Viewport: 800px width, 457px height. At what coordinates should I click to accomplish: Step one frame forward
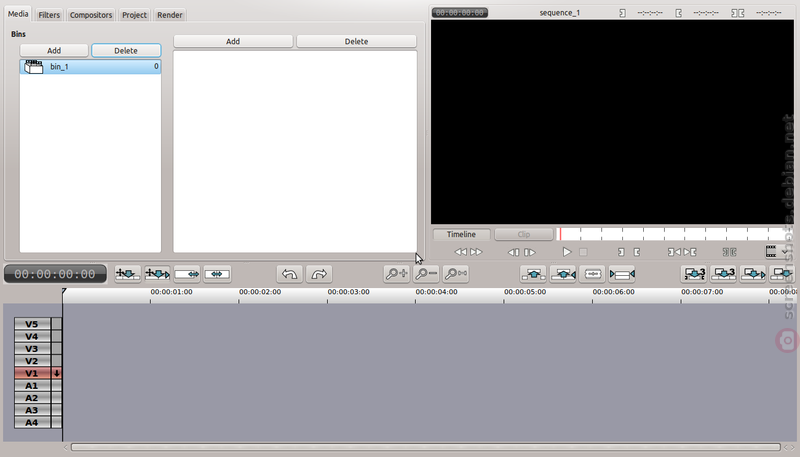(x=530, y=252)
